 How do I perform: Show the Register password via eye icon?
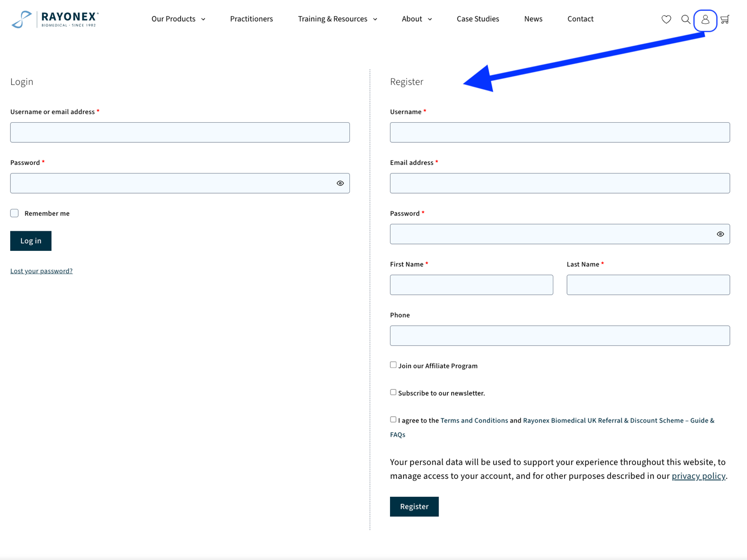(720, 234)
